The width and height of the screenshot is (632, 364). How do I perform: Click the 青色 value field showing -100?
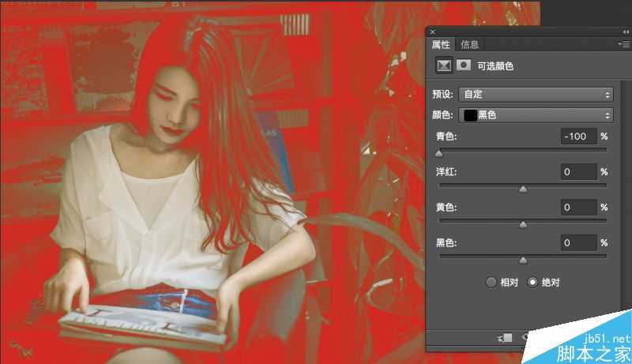(577, 137)
